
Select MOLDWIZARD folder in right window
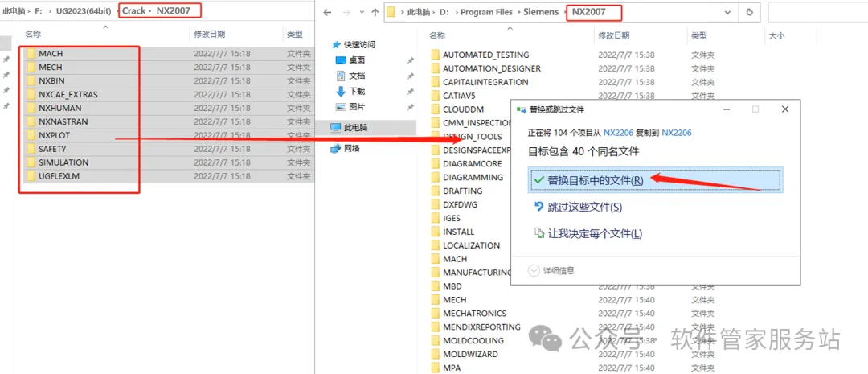[470, 354]
